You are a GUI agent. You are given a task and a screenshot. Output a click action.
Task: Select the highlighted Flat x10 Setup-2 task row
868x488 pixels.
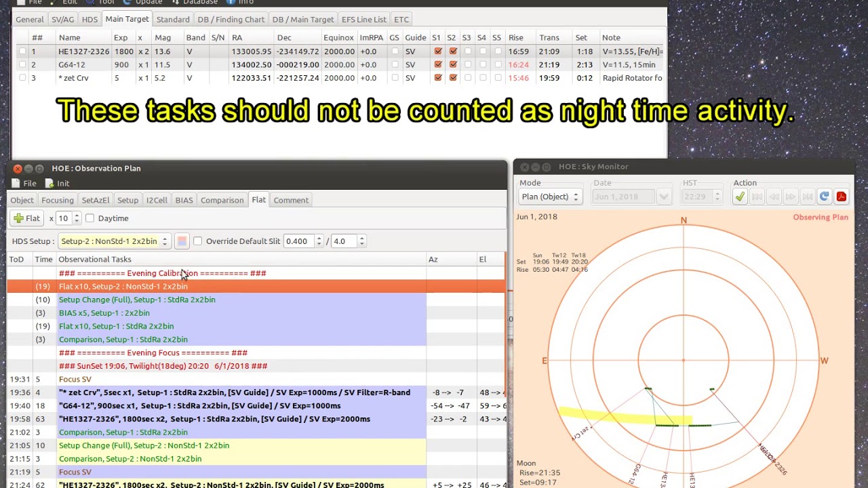pos(256,286)
